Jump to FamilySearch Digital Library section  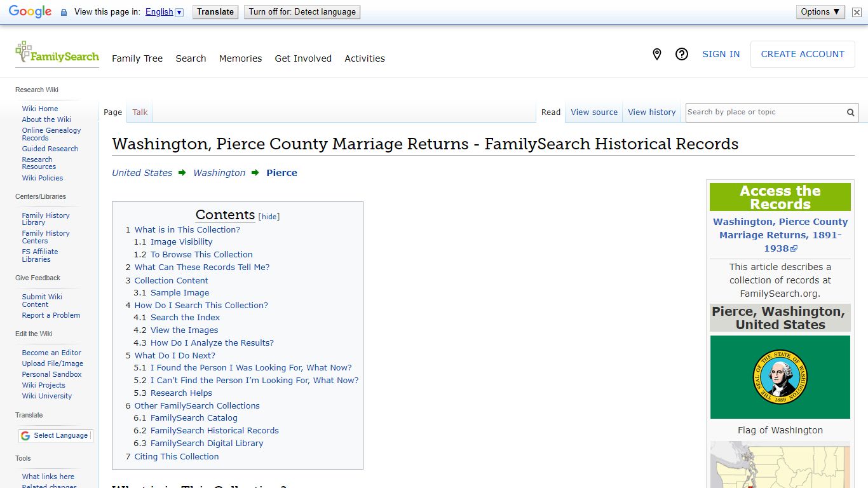207,444
